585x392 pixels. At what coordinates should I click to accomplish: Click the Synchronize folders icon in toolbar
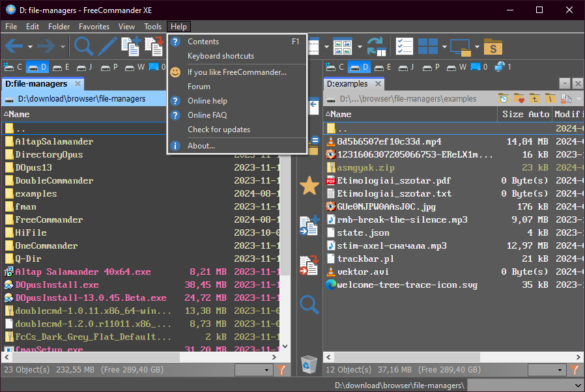[376, 47]
